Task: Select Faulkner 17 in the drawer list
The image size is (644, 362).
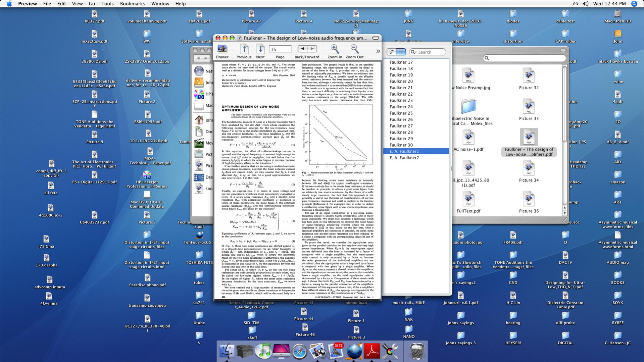Action: coord(416,62)
